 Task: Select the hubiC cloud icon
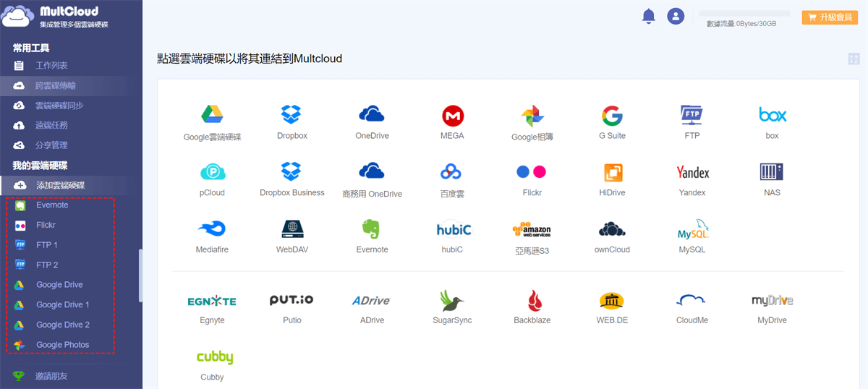click(x=454, y=228)
